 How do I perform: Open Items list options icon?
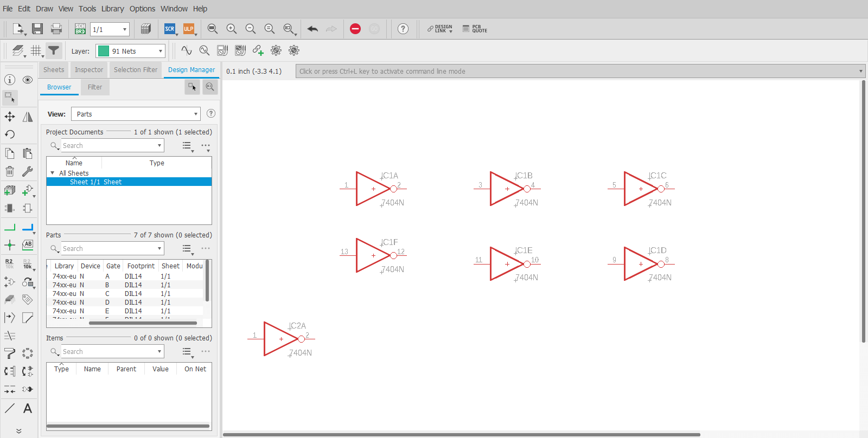point(188,352)
